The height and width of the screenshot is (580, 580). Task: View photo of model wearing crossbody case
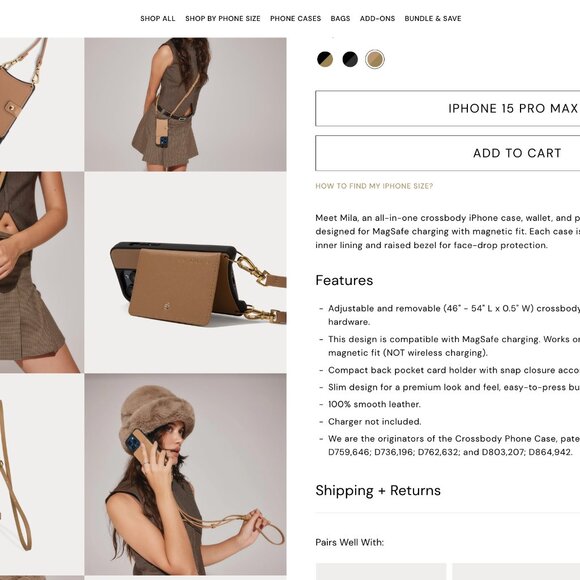[185, 104]
